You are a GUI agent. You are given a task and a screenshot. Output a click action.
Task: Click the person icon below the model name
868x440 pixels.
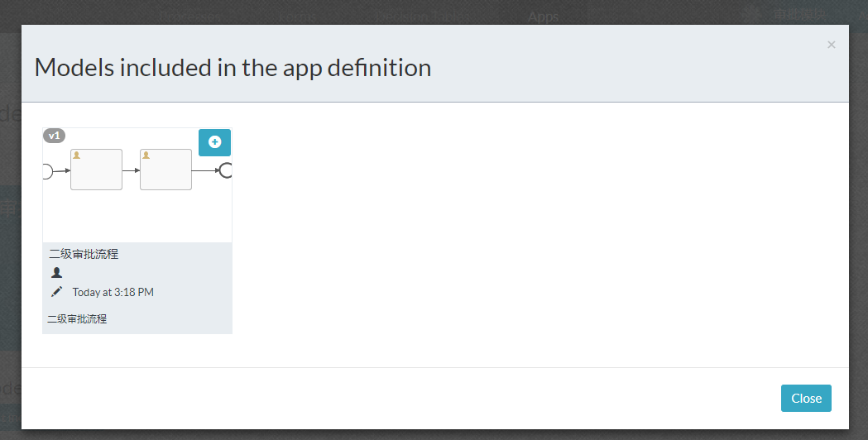tap(56, 272)
